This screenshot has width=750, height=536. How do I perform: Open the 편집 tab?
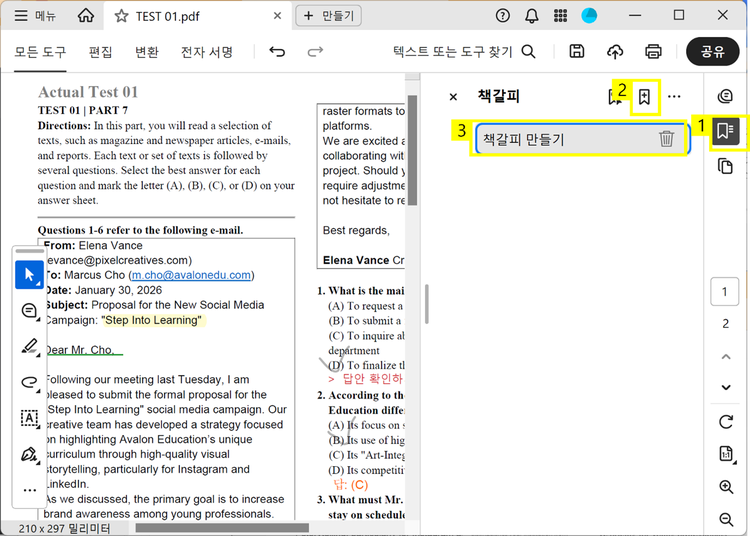pos(100,52)
